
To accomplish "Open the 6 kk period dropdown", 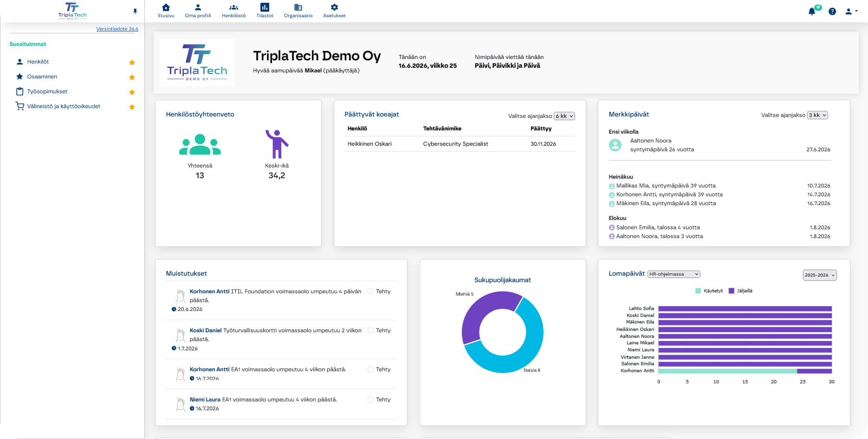I will [x=564, y=116].
